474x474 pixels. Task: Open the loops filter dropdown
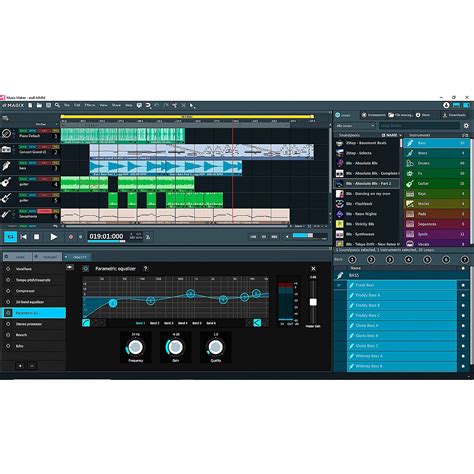point(355,126)
